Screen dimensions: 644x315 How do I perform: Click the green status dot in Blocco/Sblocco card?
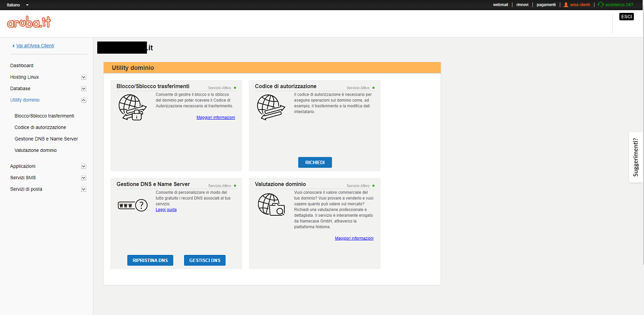point(235,87)
